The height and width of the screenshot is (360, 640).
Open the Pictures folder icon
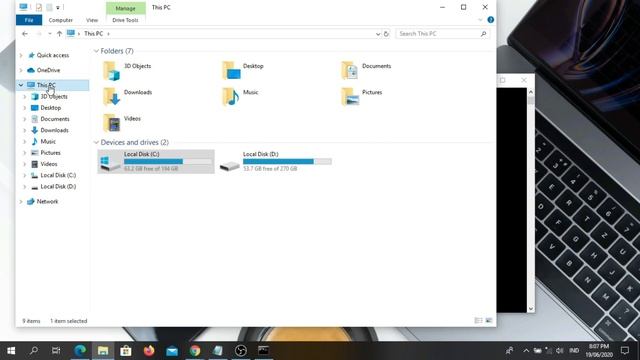coord(350,97)
